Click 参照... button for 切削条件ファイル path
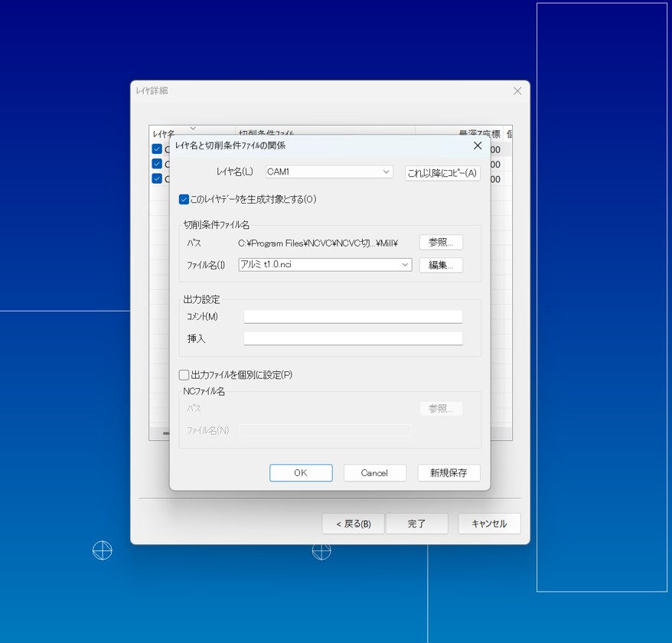 [441, 243]
